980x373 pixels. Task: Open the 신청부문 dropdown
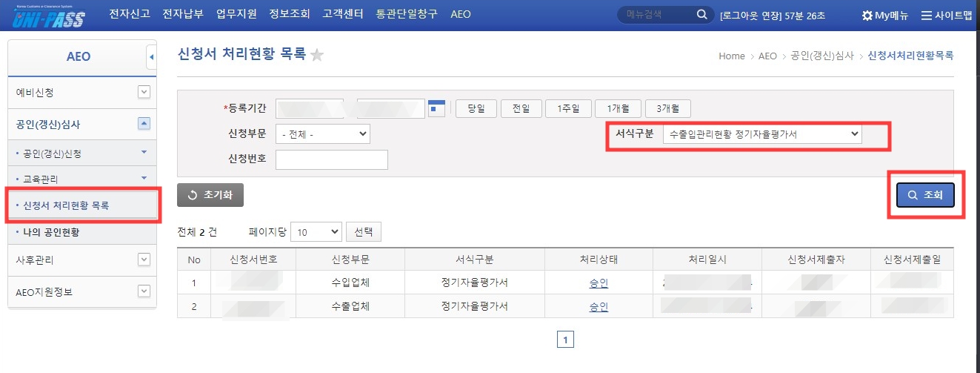323,134
